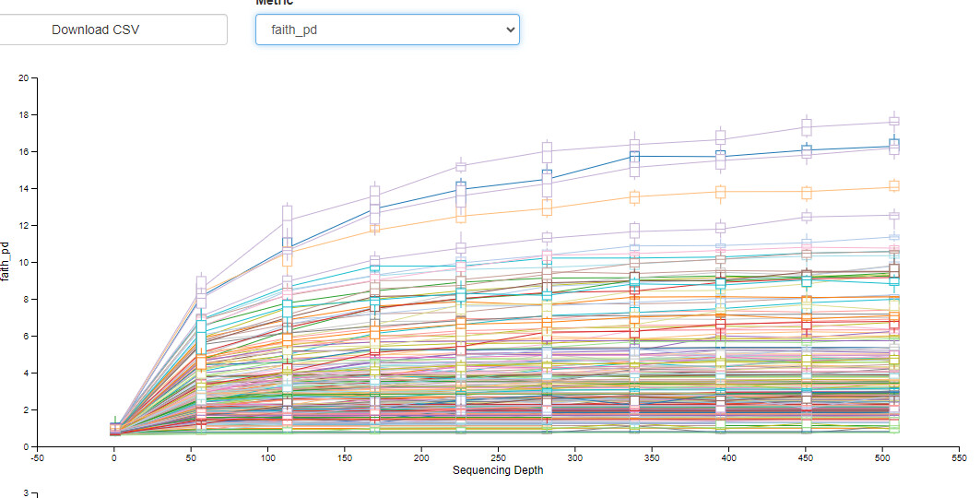Click the 250 tick label on x-axis
980x498 pixels.
(498, 457)
